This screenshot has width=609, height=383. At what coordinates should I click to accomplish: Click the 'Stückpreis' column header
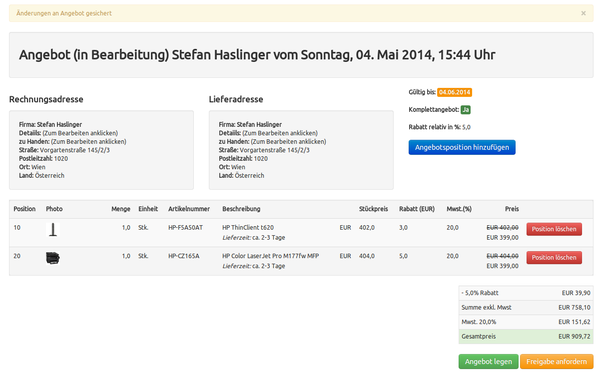(373, 209)
